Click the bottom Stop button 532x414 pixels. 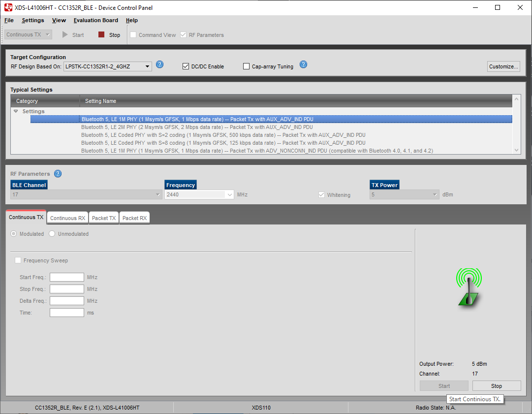tap(497, 386)
